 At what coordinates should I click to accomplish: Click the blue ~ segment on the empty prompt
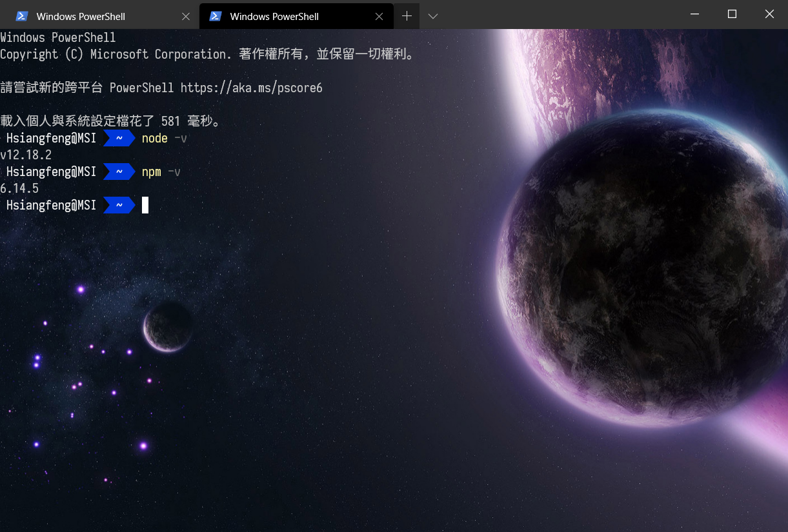coord(119,206)
